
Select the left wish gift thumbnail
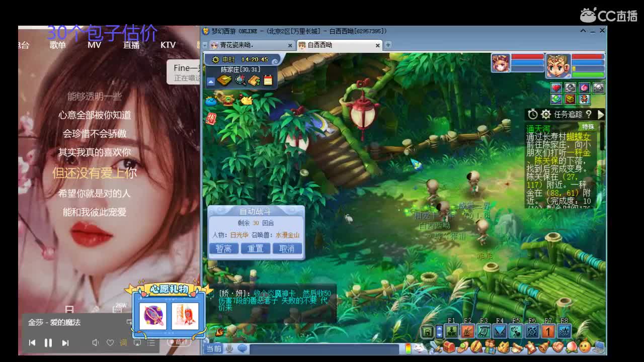[153, 317]
